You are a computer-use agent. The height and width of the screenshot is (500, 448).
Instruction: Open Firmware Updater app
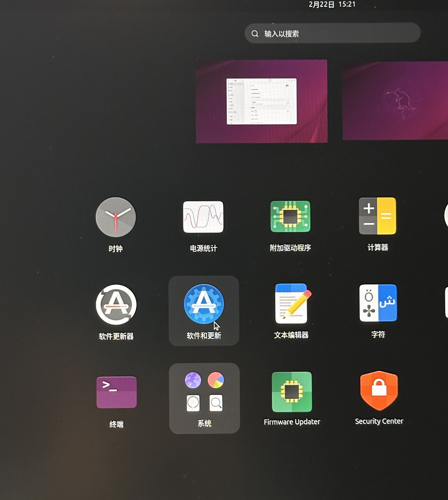292,392
